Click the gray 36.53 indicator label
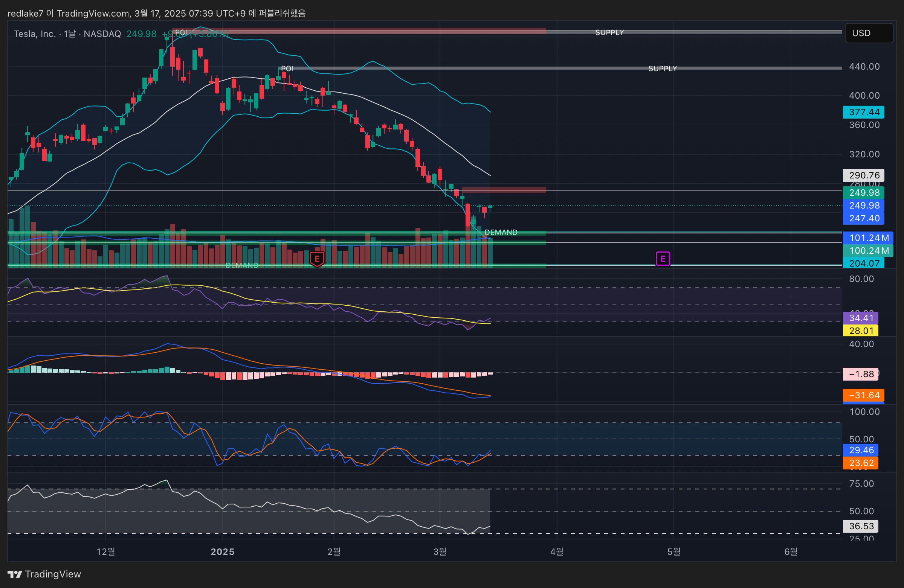Image resolution: width=904 pixels, height=588 pixels. point(860,526)
